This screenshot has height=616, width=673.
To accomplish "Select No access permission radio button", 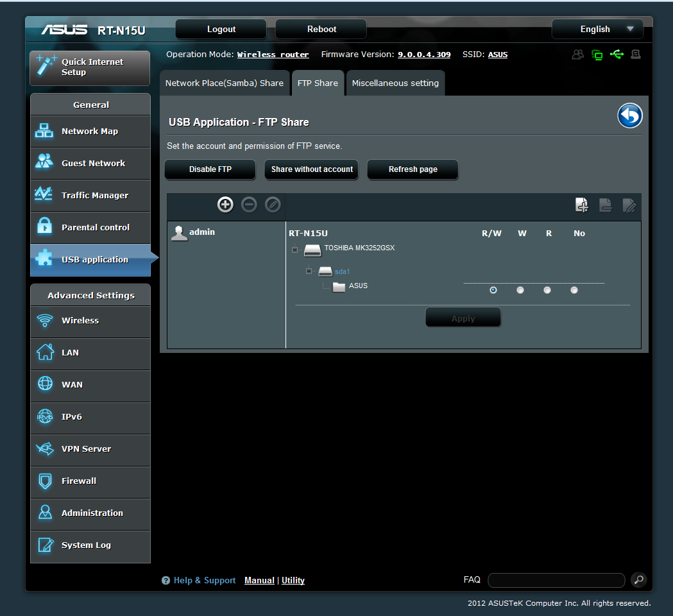I will [574, 290].
